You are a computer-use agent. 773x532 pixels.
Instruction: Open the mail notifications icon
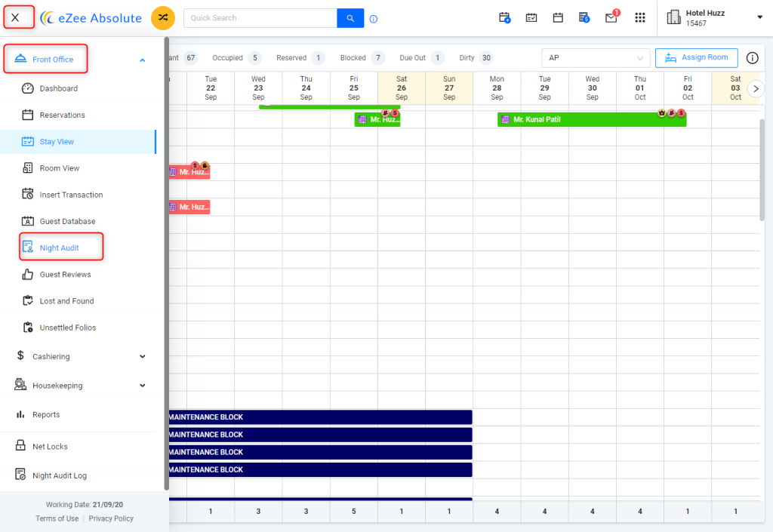[611, 17]
